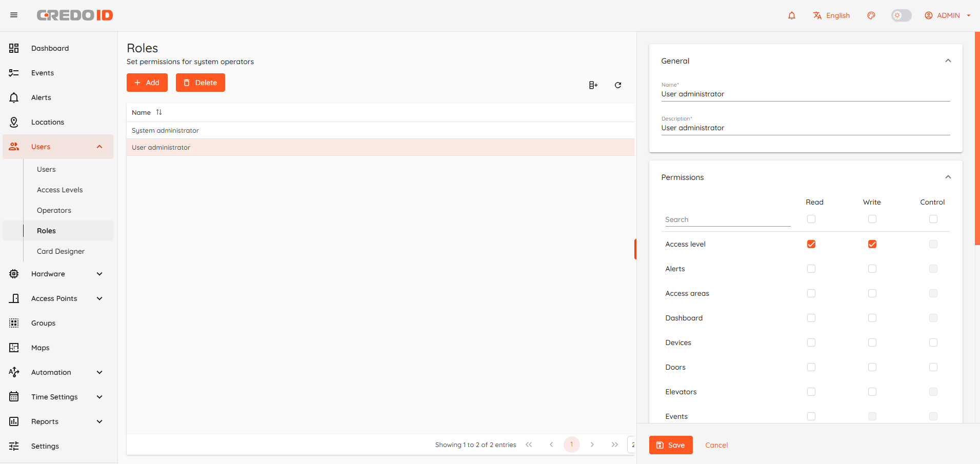980x464 pixels.
Task: Open Operators submenu item
Action: pos(54,210)
